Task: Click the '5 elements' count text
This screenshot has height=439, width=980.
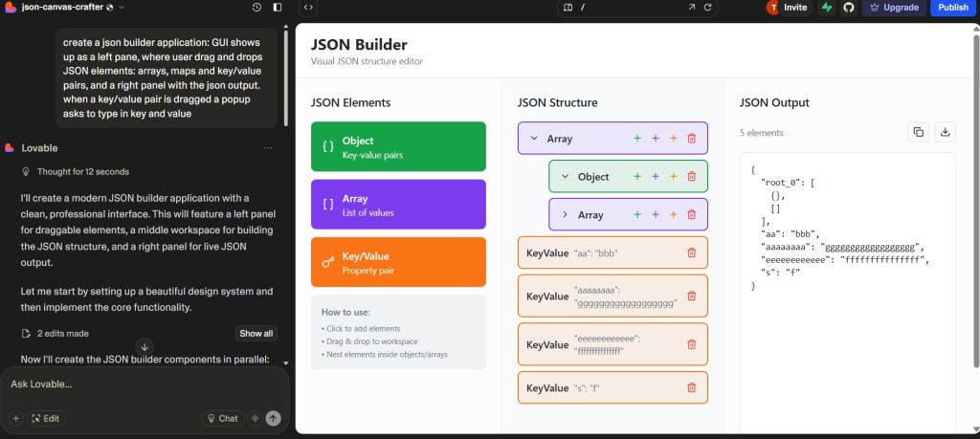Action: (x=761, y=133)
